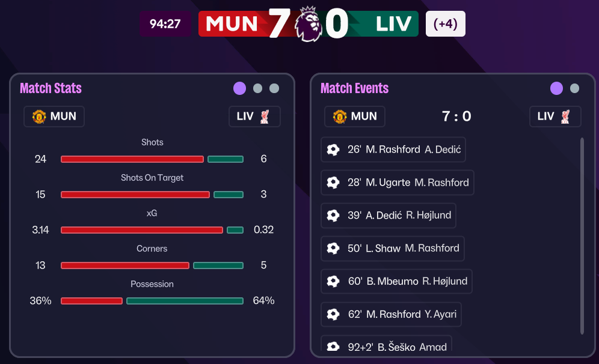The width and height of the screenshot is (599, 364).
Task: Open the 50' L. Shaw goal event
Action: 393,249
